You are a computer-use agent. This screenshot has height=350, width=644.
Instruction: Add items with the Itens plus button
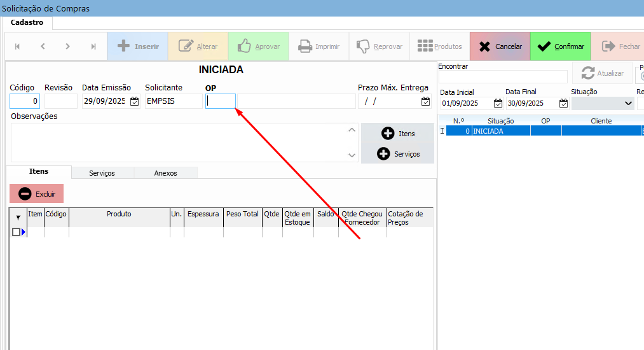397,134
